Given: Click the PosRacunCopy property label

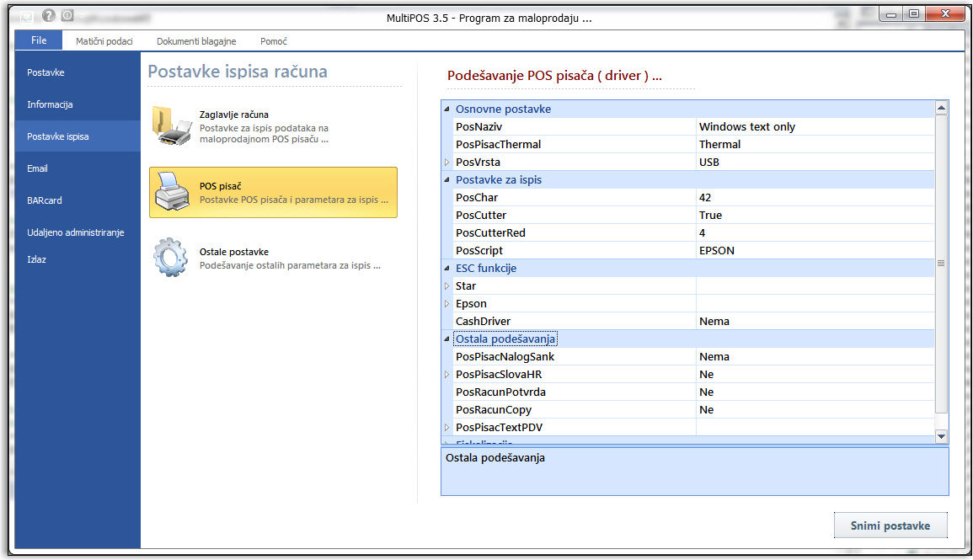Looking at the screenshot, I should point(494,410).
